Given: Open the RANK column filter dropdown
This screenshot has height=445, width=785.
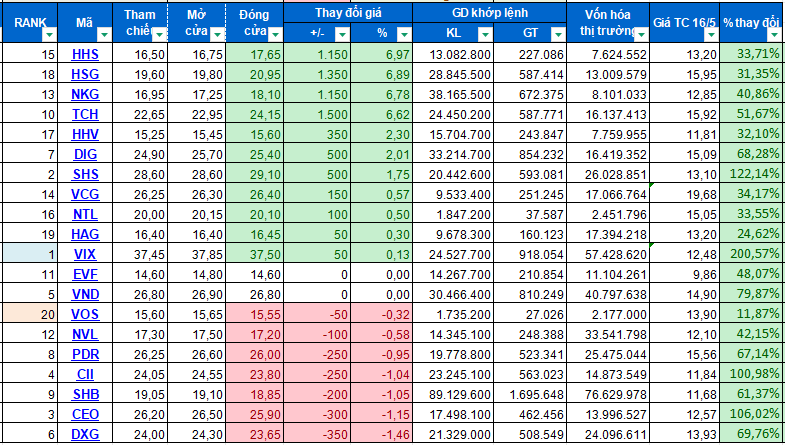Looking at the screenshot, I should [50, 35].
